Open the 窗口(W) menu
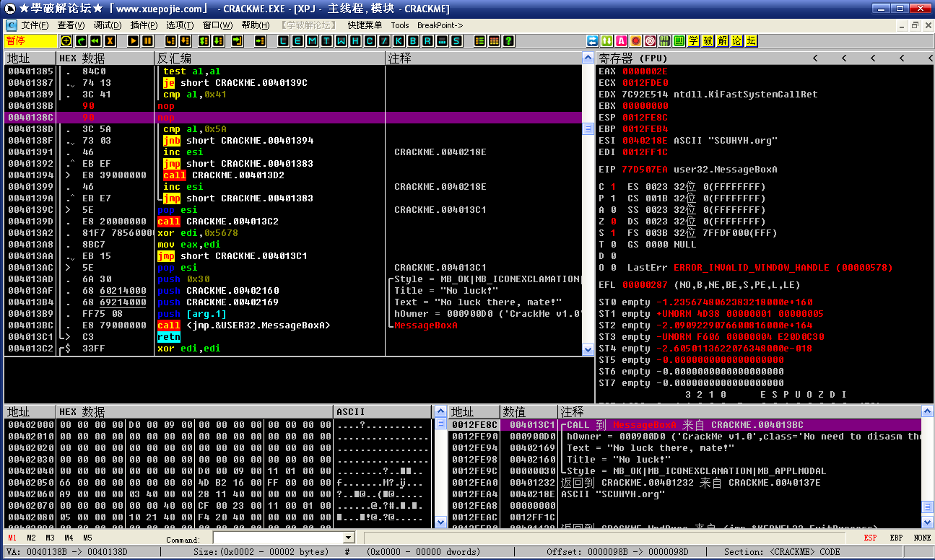 pyautogui.click(x=217, y=25)
